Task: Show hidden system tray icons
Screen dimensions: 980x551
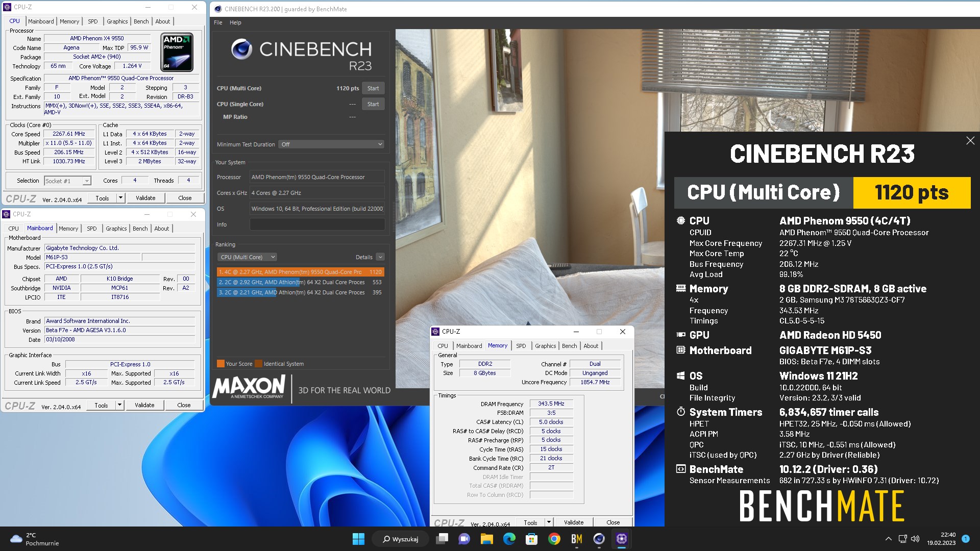Action: click(x=889, y=539)
